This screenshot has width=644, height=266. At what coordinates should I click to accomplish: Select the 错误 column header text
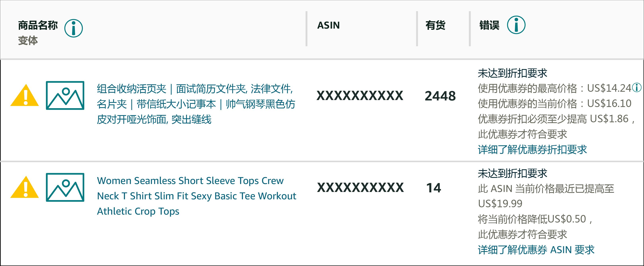(x=489, y=25)
